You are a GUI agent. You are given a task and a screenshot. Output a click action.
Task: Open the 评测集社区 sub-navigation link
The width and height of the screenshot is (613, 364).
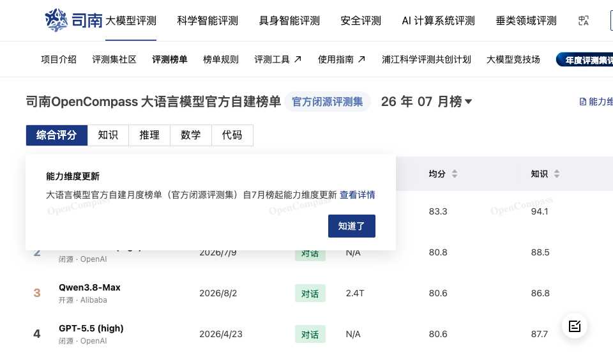114,59
